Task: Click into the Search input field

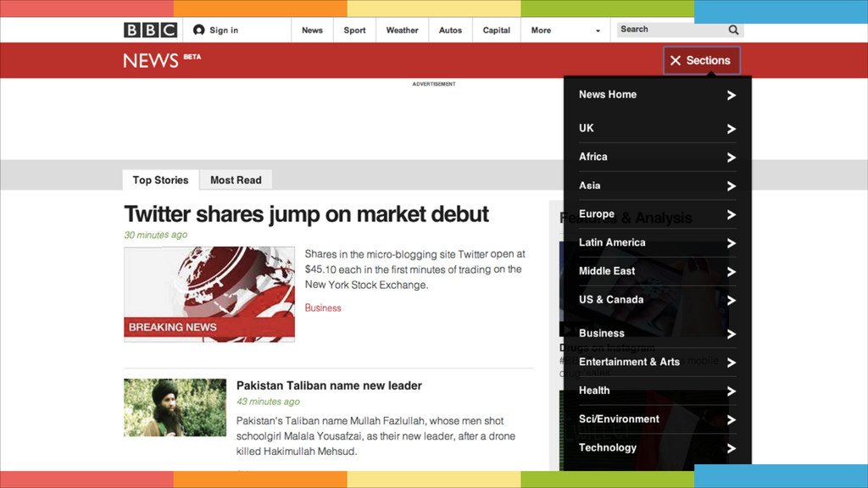Action: pos(672,30)
